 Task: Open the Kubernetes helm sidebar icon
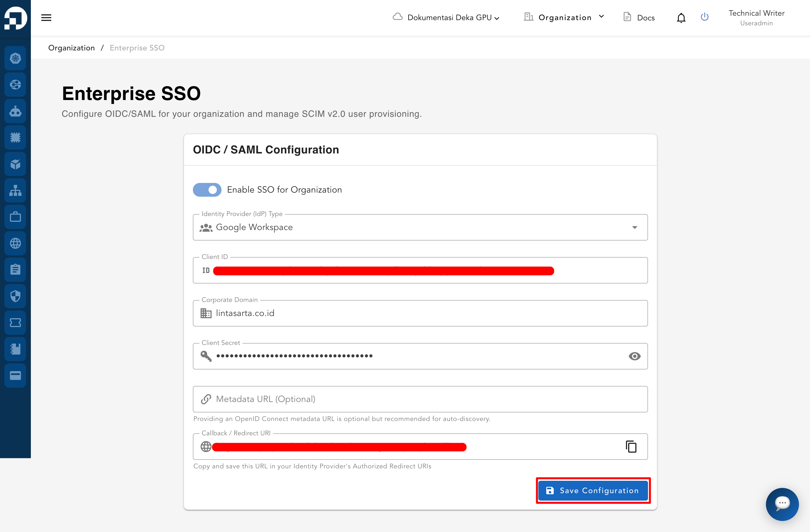[15, 58]
